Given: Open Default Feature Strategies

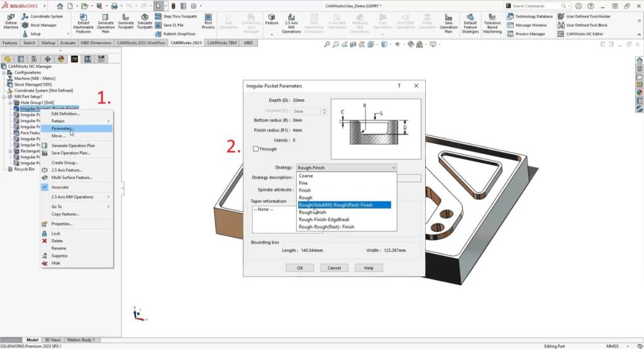Looking at the screenshot, I should (470, 23).
